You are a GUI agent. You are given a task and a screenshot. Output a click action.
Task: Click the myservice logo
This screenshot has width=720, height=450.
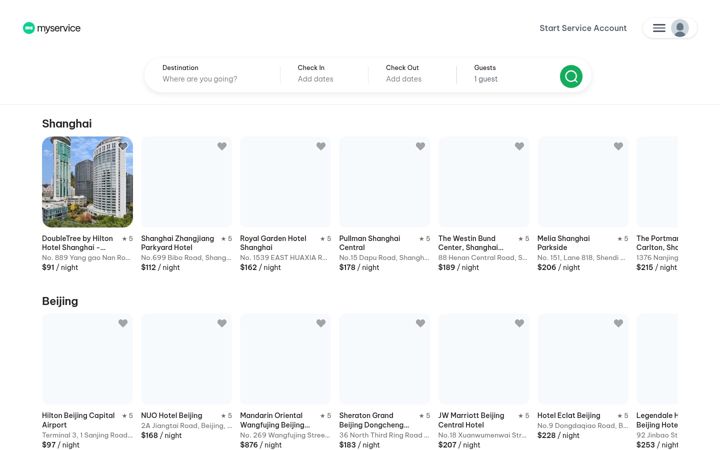pos(52,28)
